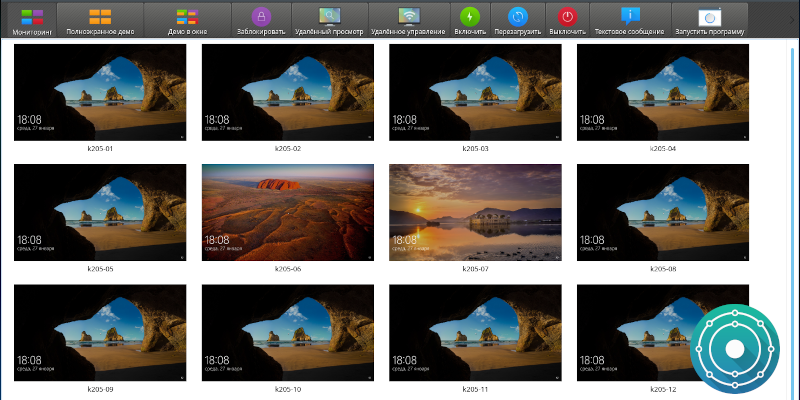Select the k205-10 computer thumbnail
The height and width of the screenshot is (400, 800).
point(288,333)
